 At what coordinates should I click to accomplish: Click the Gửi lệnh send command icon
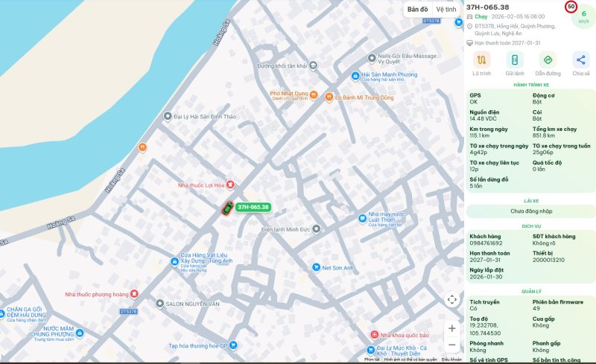pos(514,60)
